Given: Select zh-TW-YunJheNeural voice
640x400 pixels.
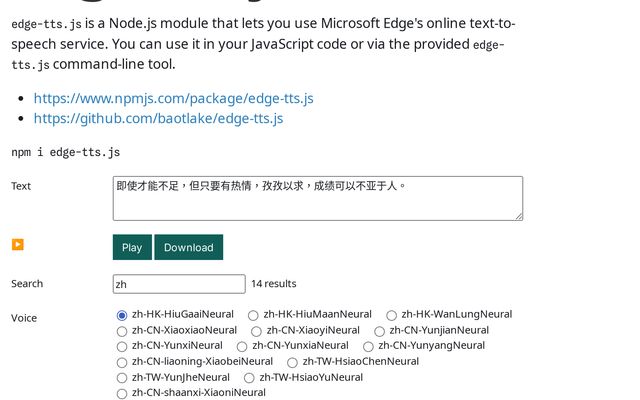Looking at the screenshot, I should pyautogui.click(x=122, y=378).
